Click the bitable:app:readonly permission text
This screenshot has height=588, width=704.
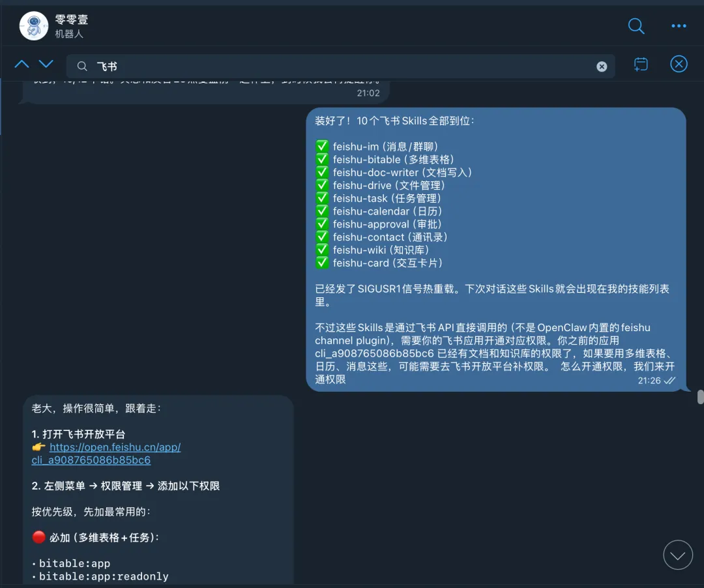coord(104,576)
